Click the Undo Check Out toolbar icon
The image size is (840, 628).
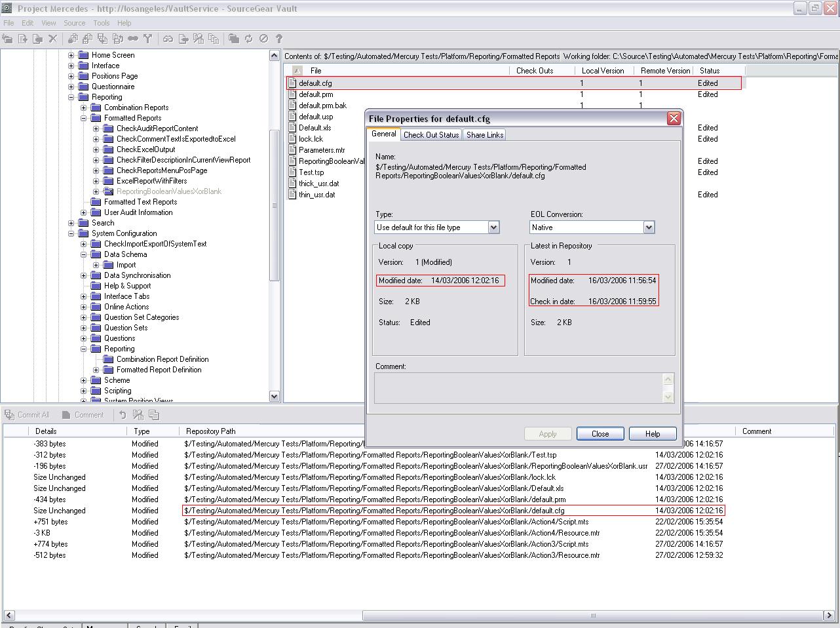pyautogui.click(x=118, y=39)
